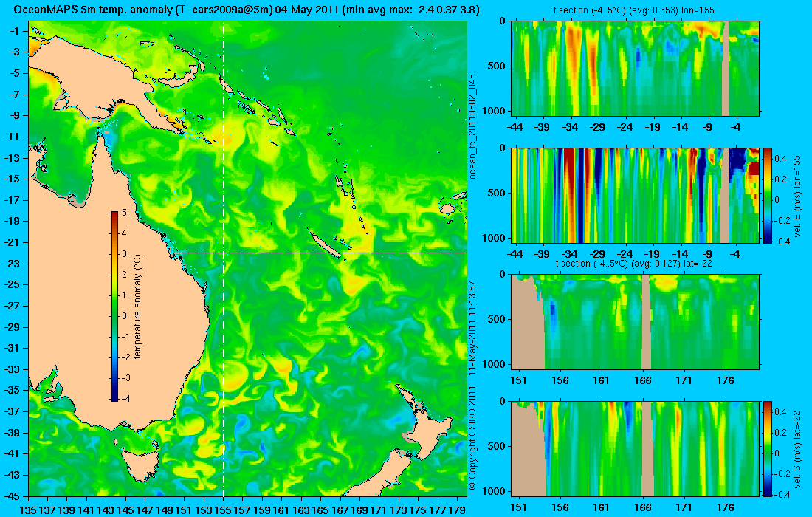Screen dimensions: 812x517
Task: Click the '-45' latitude axis label
Action: (x=13, y=496)
